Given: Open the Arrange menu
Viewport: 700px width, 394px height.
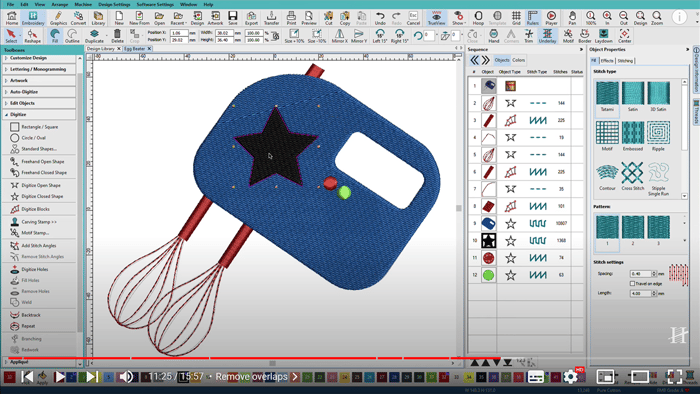Looking at the screenshot, I should (59, 4).
